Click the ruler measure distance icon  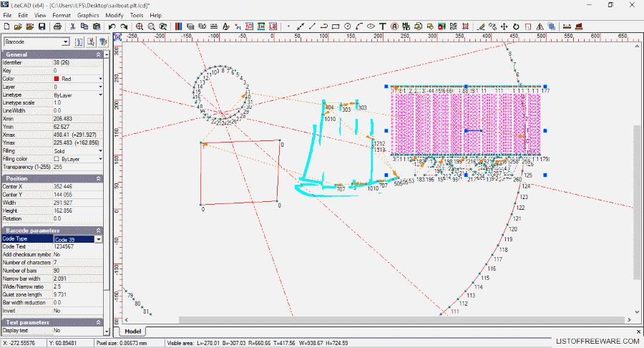[567, 26]
